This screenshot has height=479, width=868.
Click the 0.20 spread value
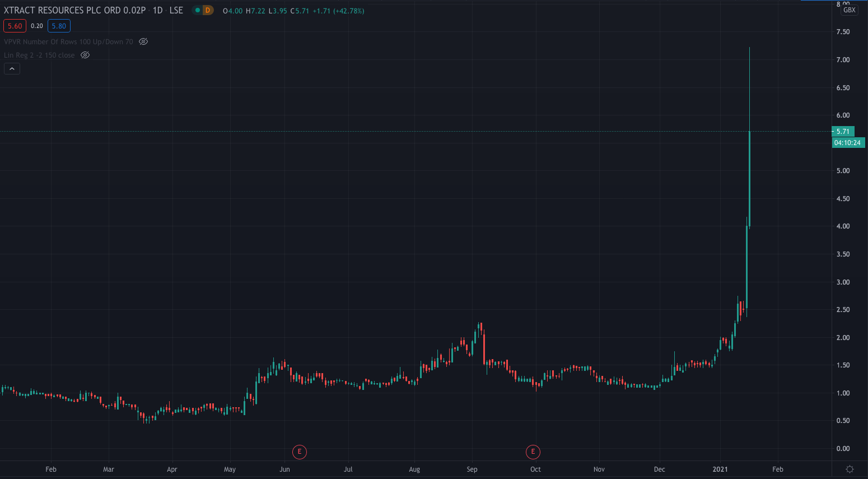(x=37, y=26)
